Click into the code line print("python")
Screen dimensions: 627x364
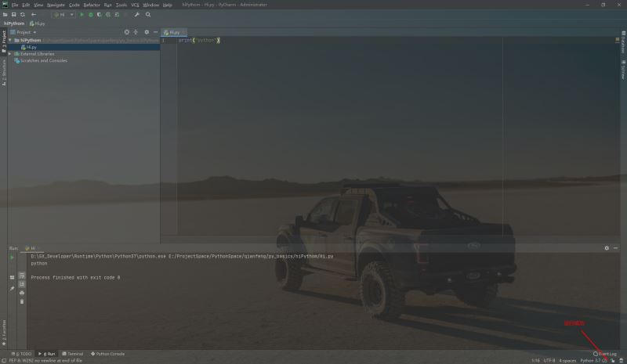pyautogui.click(x=199, y=41)
